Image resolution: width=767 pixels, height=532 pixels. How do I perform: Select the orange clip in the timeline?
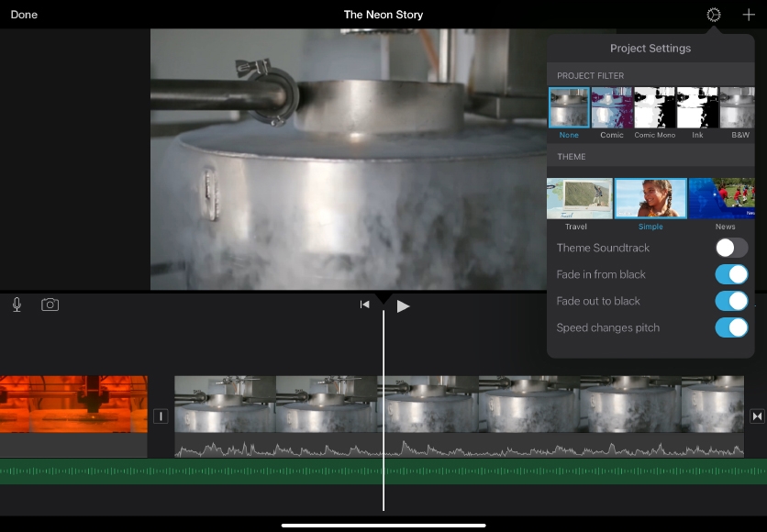[73, 404]
